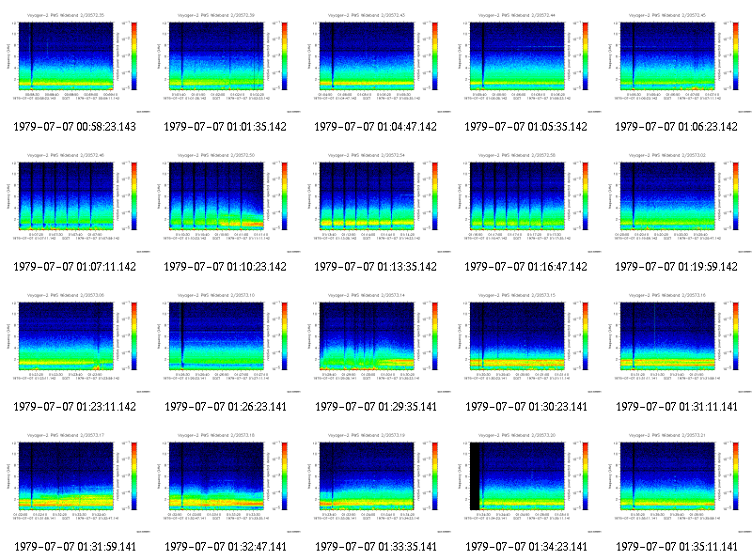Open the 01:30:23.141 spectrogram thumbnail
Screen dimensions: 752x560
pos(526,341)
